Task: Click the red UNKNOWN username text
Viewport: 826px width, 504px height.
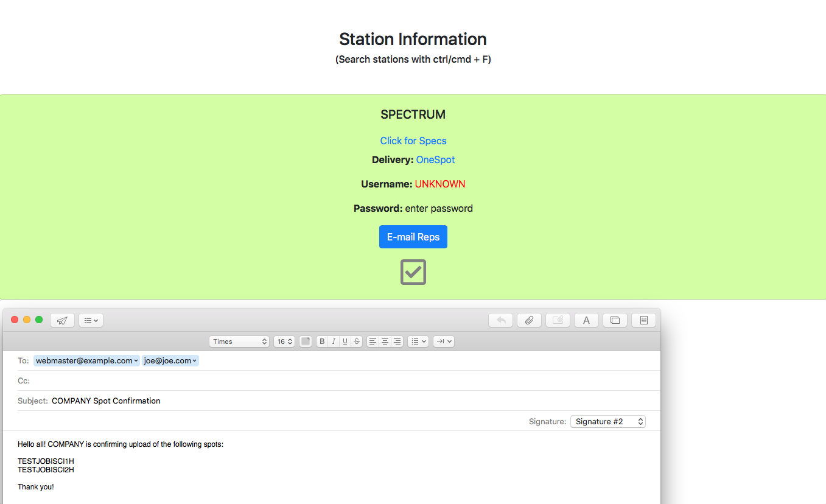Action: point(440,184)
